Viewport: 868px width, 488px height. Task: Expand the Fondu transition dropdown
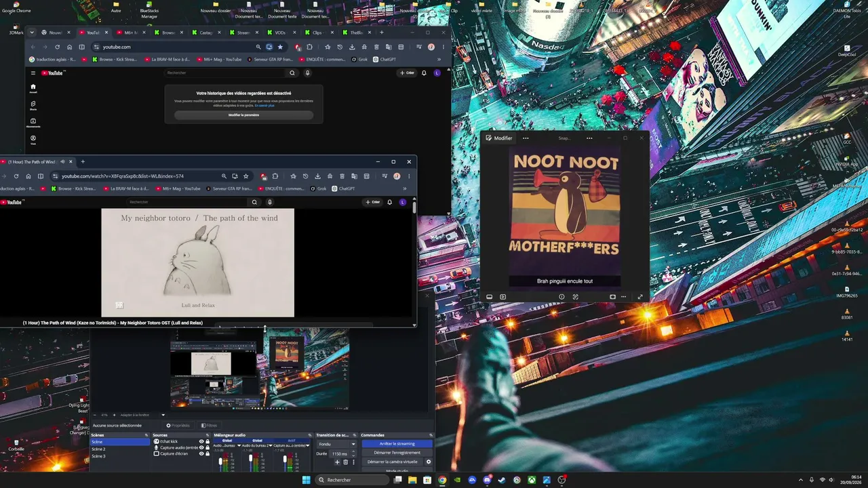click(x=335, y=444)
